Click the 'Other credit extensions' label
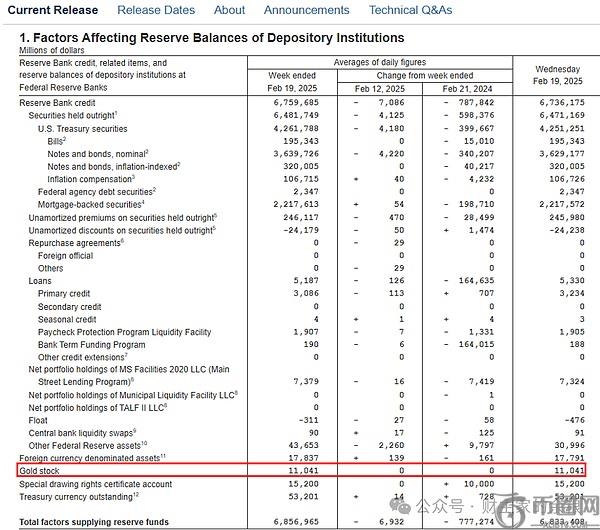 tap(83, 357)
